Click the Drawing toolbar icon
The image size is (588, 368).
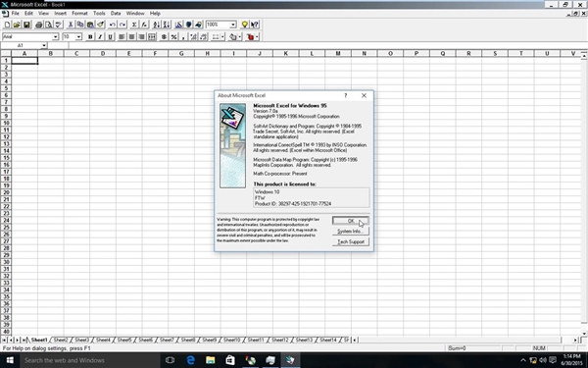(x=198, y=25)
